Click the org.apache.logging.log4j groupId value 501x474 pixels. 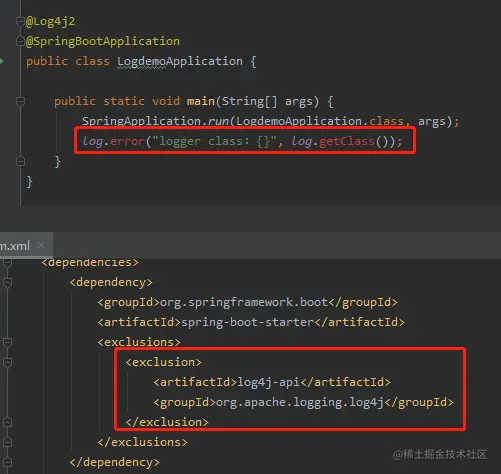tap(300, 402)
